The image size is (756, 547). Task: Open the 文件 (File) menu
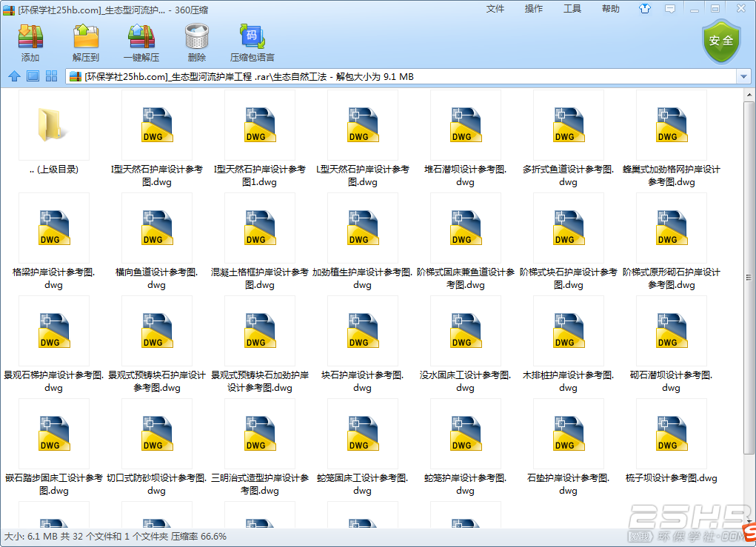pos(495,9)
